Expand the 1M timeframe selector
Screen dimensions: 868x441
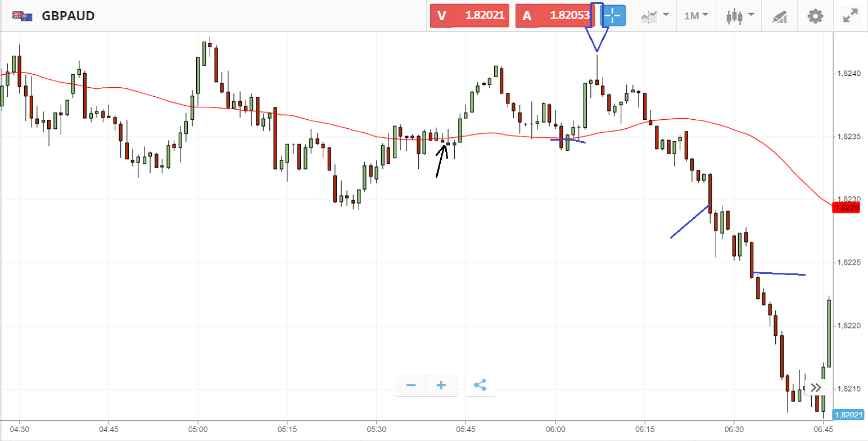point(696,16)
